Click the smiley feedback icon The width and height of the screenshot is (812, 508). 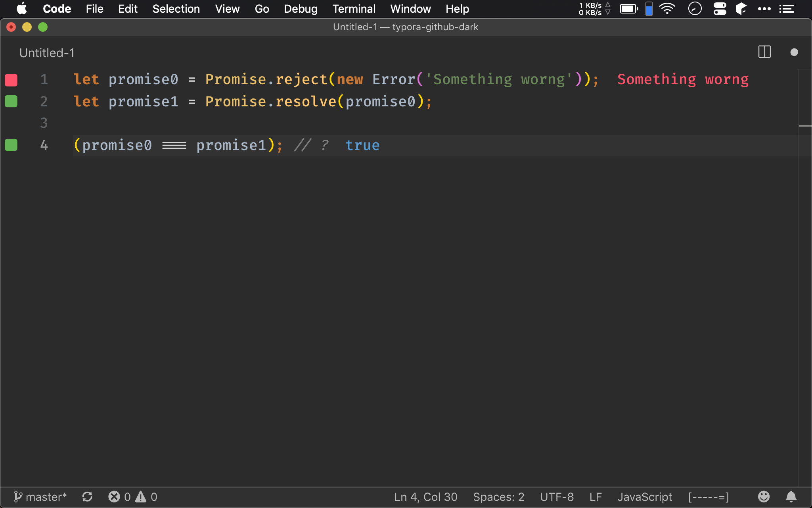[x=763, y=497]
